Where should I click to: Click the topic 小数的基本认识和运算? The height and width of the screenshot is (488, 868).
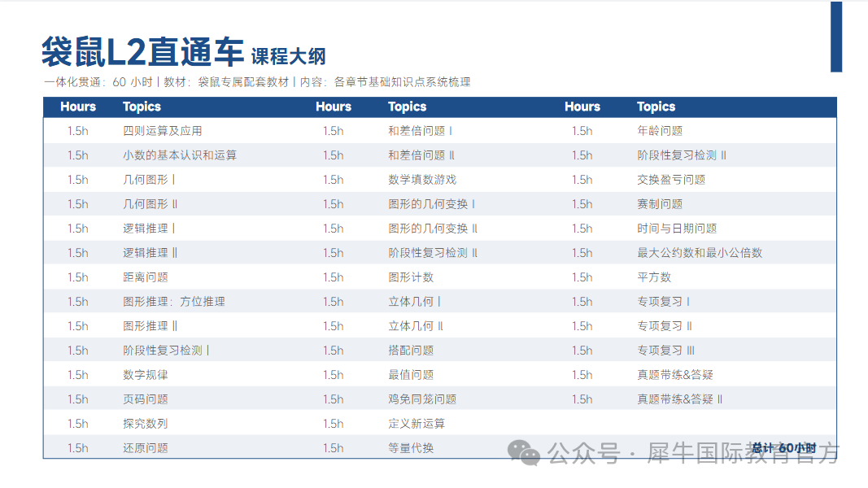point(179,155)
